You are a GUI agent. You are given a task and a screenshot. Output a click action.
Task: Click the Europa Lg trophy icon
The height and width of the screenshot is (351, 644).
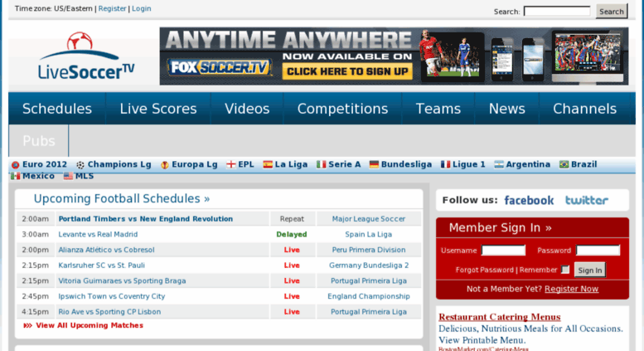165,165
